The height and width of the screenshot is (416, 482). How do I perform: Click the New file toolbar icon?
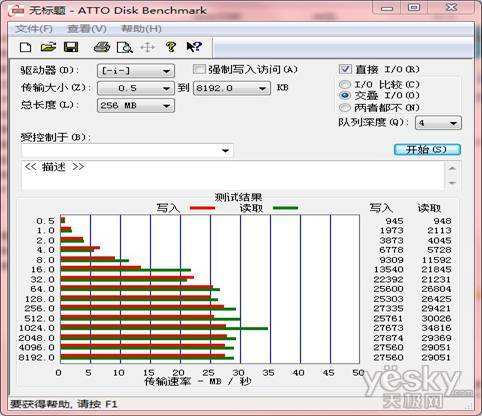tap(26, 47)
